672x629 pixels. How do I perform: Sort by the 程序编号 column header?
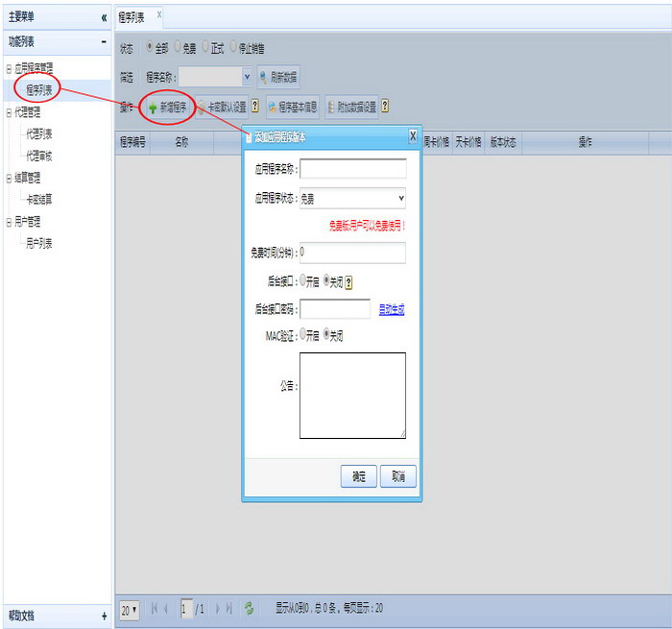(x=132, y=142)
